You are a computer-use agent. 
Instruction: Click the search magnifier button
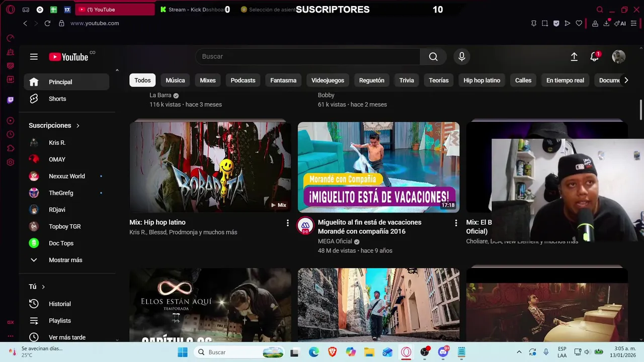433,57
